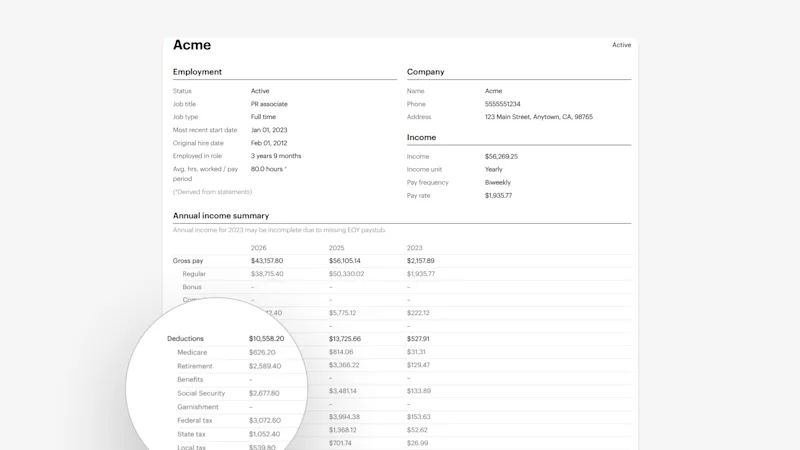Click the 80.0 hours value
The image size is (800, 450).
[x=267, y=169]
